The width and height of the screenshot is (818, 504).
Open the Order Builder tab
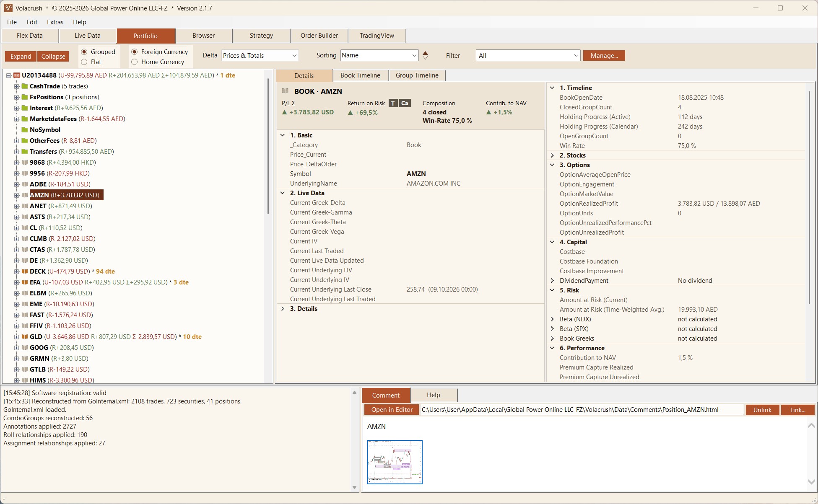[x=319, y=36]
